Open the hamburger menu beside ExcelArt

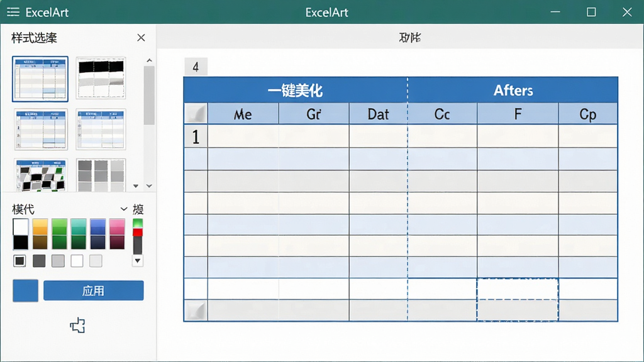pos(13,12)
